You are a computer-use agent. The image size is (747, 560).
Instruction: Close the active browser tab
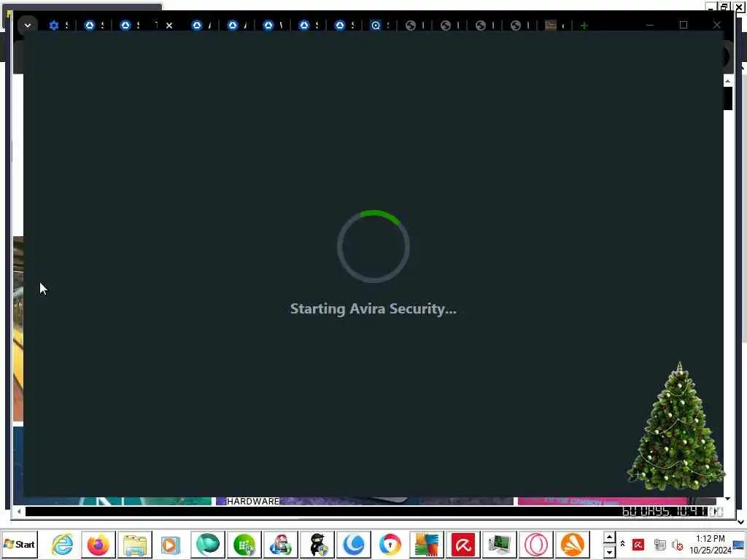coord(169,26)
